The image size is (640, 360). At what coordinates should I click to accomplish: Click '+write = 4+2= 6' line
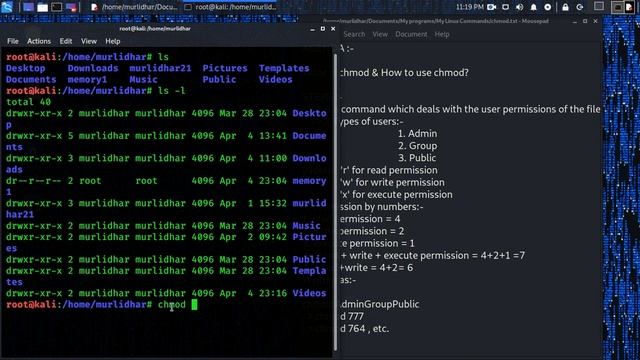coord(377,268)
